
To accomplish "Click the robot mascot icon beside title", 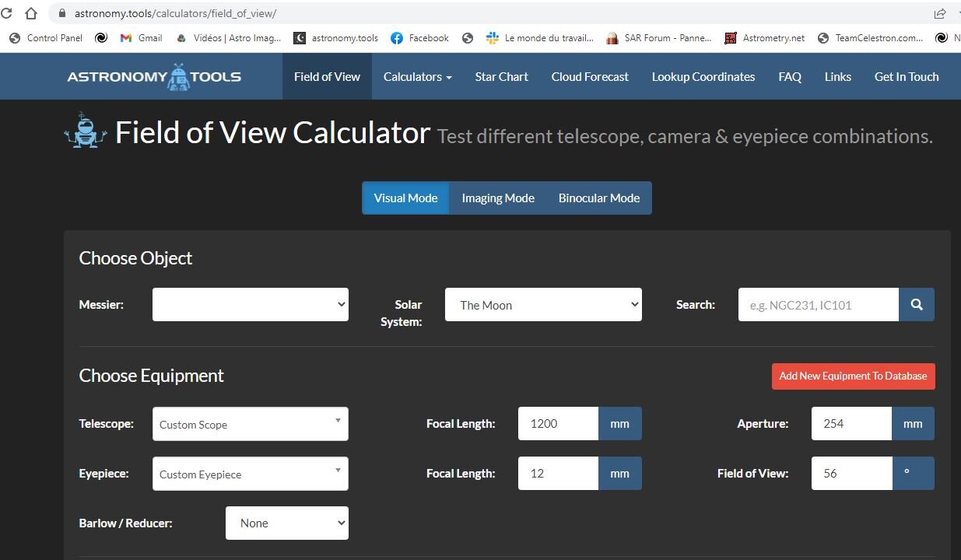I will click(86, 131).
